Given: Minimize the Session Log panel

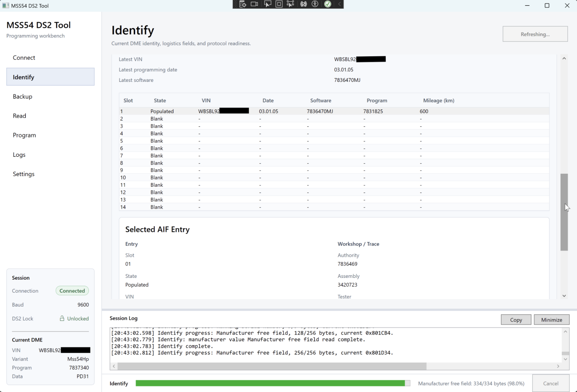Looking at the screenshot, I should click(551, 320).
